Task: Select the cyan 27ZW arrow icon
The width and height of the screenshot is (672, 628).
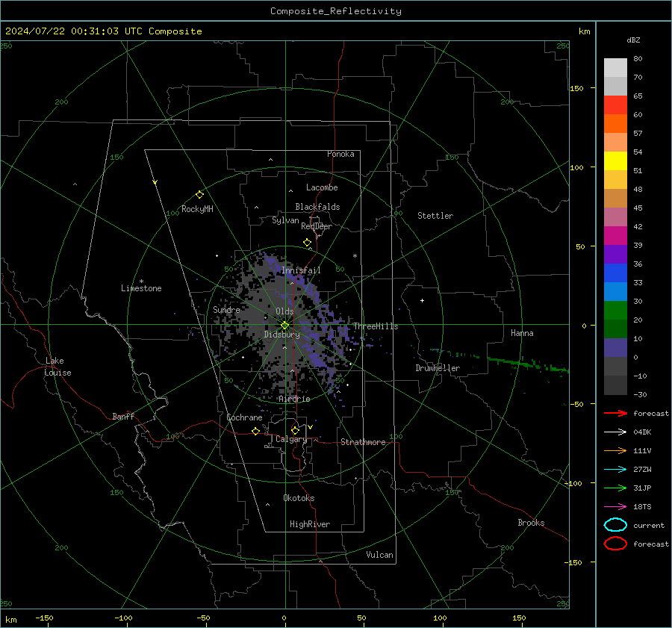Action: [x=615, y=470]
